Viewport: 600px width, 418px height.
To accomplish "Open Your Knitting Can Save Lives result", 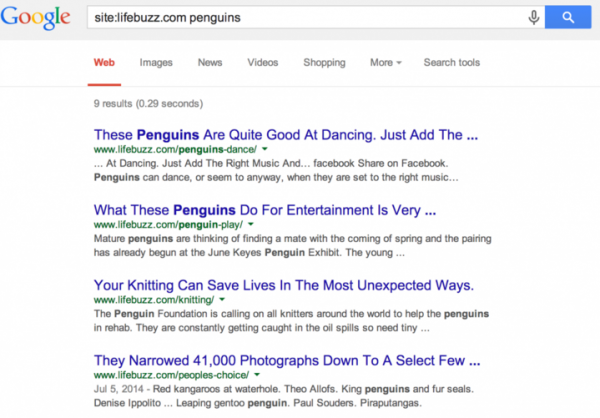I will tap(283, 285).
